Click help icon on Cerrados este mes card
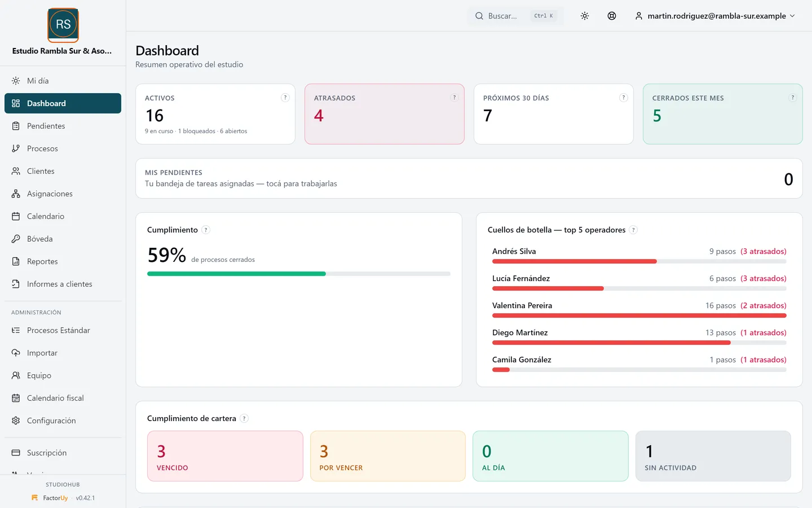The width and height of the screenshot is (812, 508). click(x=793, y=98)
